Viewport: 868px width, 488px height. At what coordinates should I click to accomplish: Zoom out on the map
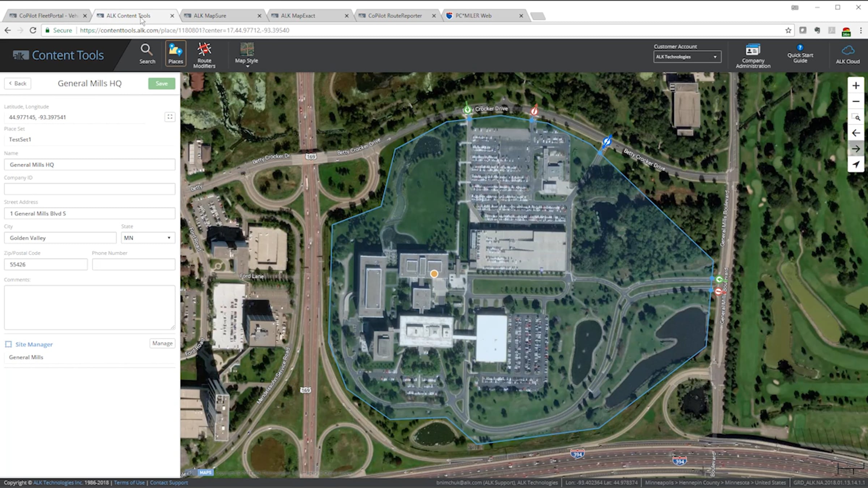pos(856,102)
